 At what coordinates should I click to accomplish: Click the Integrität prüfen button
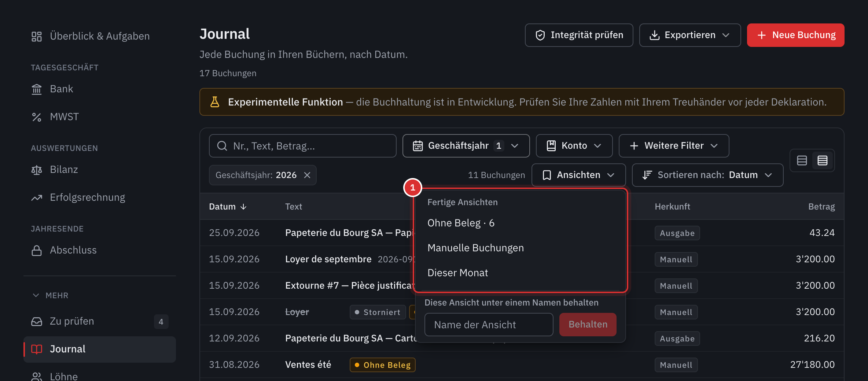pos(579,35)
